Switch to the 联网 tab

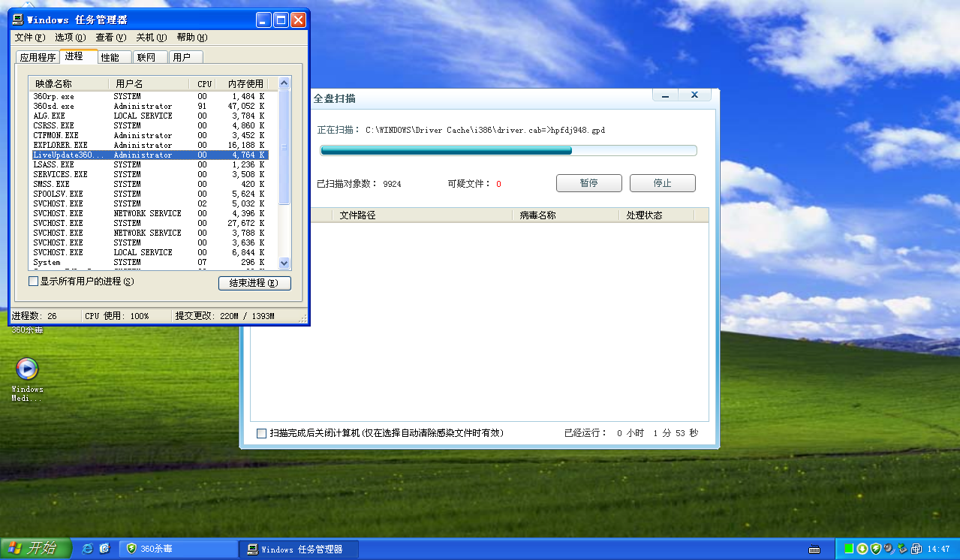(x=150, y=57)
